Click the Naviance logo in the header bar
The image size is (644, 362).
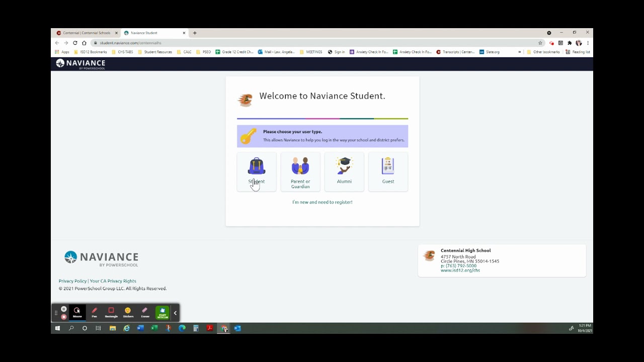(80, 64)
